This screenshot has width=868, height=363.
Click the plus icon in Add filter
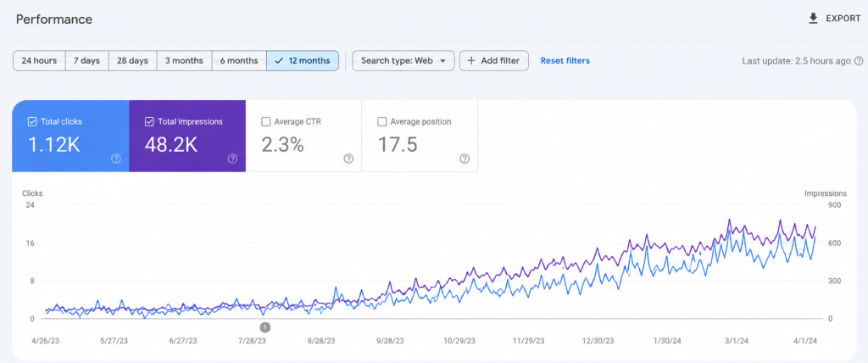tap(471, 61)
